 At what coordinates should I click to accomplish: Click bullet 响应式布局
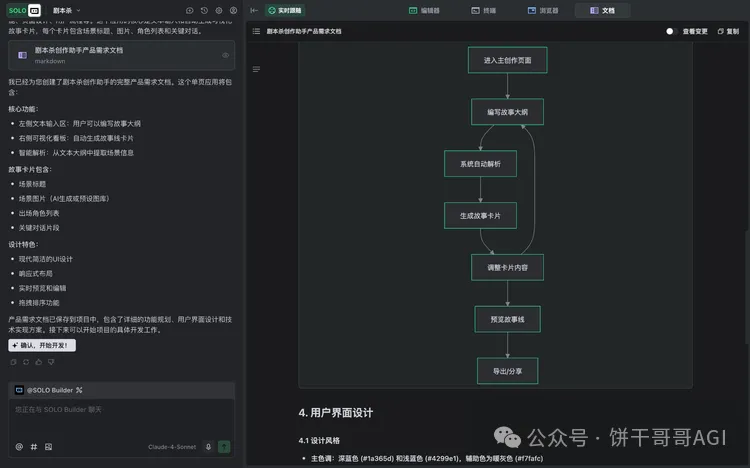(36, 274)
